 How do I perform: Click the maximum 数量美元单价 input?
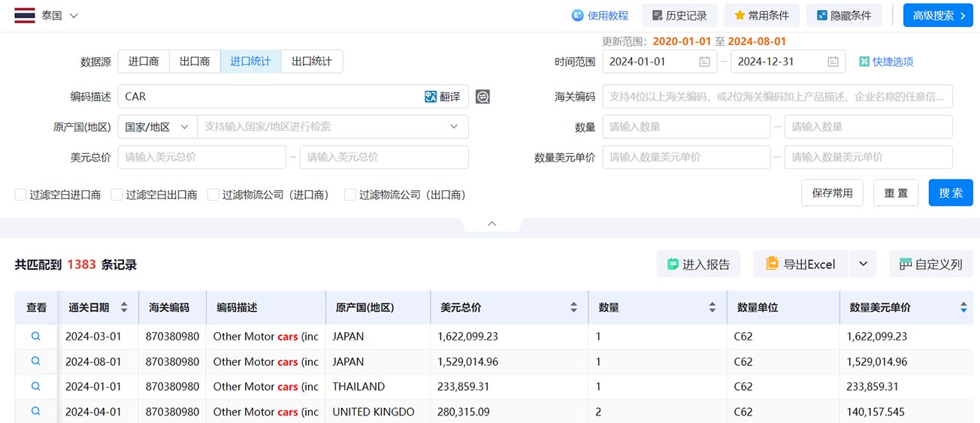tap(868, 157)
